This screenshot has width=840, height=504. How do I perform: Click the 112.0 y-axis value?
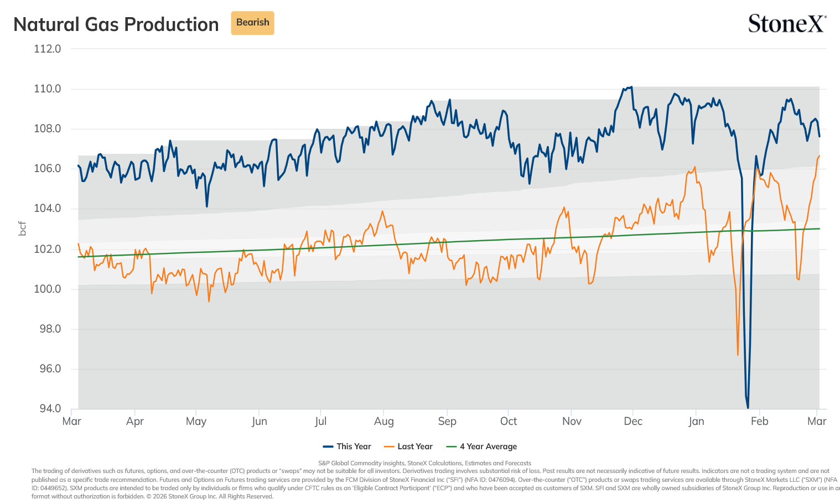48,49
